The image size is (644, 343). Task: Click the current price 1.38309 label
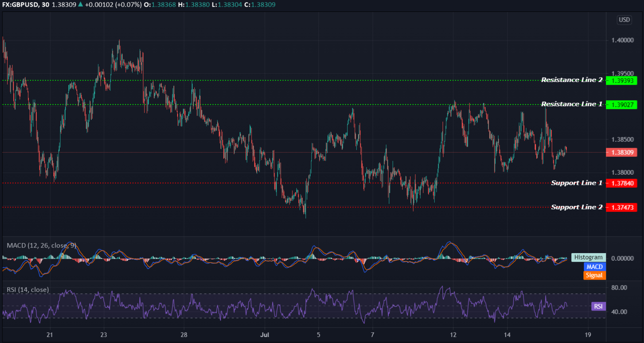pyautogui.click(x=621, y=152)
